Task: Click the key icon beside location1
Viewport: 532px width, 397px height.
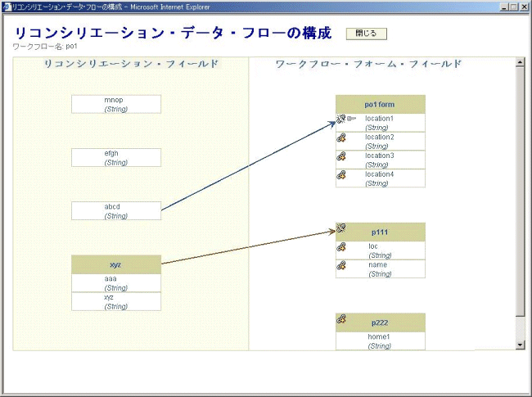Action: (351, 119)
